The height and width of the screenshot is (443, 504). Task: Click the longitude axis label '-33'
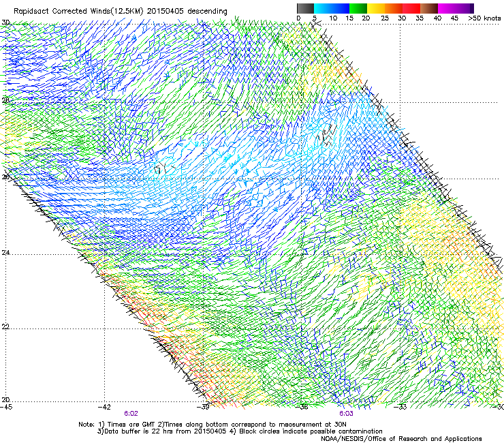tap(400, 407)
